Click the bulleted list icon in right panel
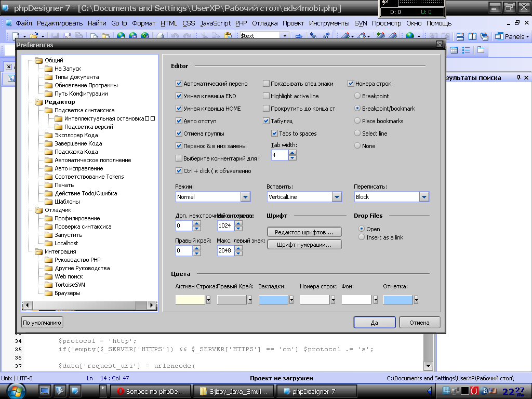Screen dimensions: 532x399 (466, 50)
